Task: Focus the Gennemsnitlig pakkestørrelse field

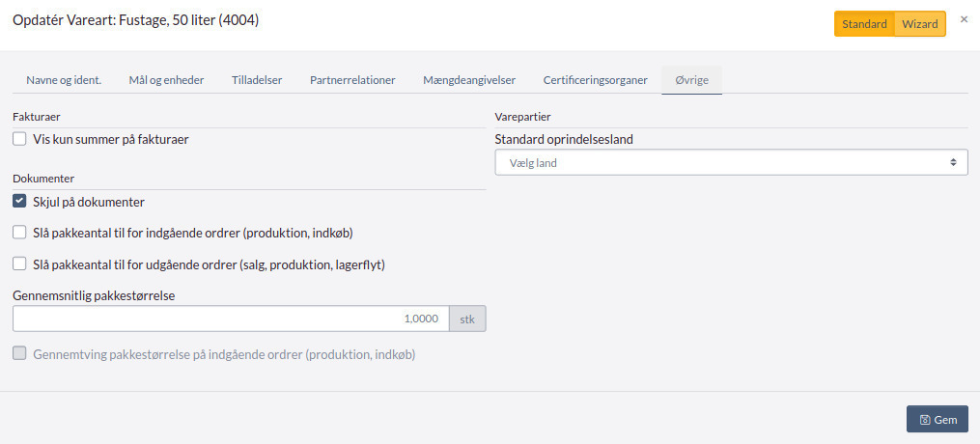Action: click(231, 319)
